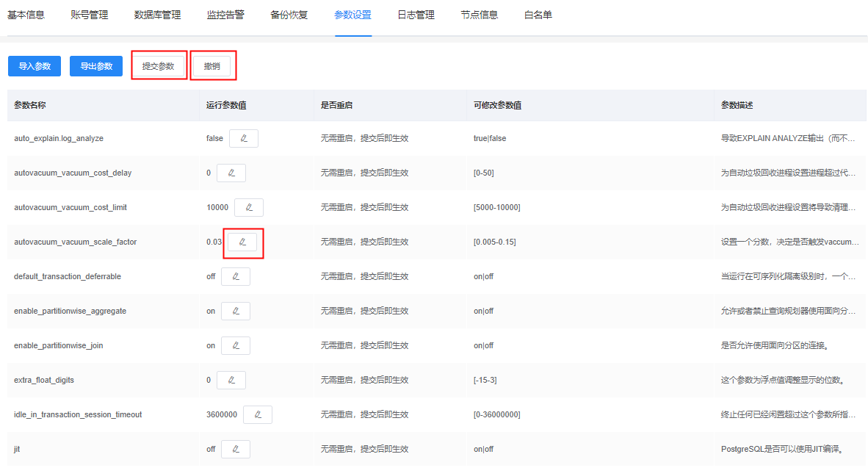
Task: Edit the autovacuum_vacuum_cost_delay value
Action: [231, 173]
